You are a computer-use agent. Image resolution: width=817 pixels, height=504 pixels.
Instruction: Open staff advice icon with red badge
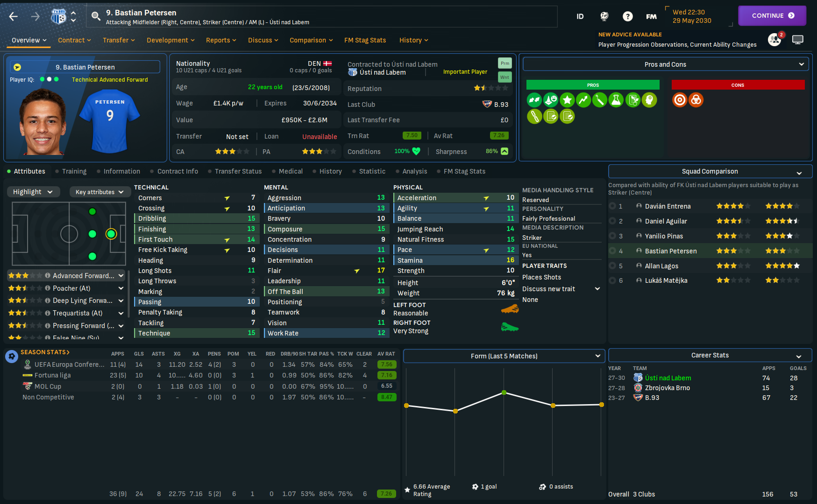(x=775, y=40)
